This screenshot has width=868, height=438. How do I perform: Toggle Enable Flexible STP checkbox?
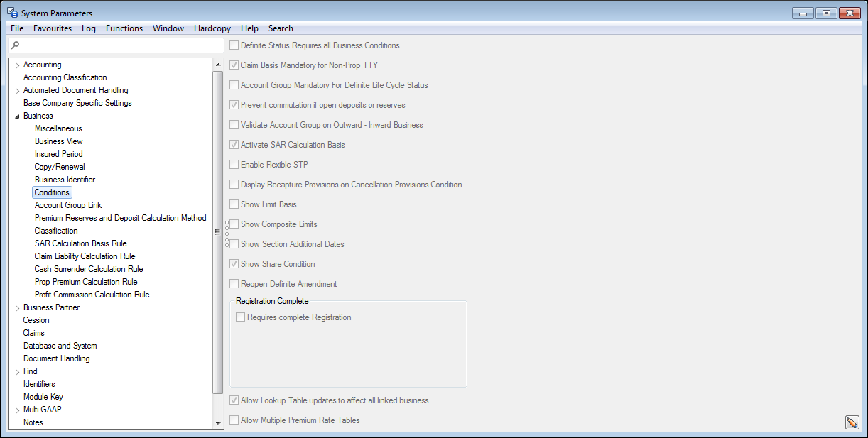pos(234,165)
